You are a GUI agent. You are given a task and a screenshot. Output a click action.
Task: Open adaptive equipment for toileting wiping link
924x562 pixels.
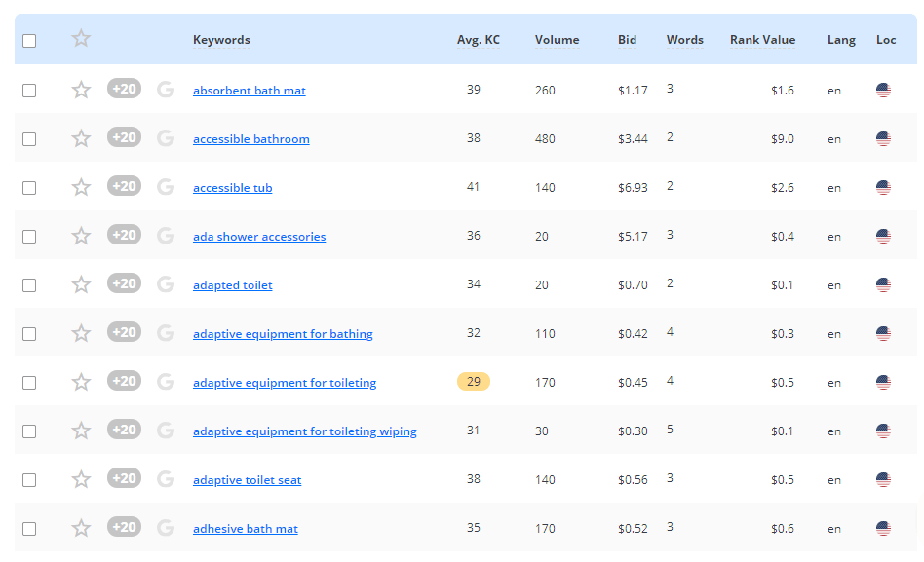tap(305, 431)
